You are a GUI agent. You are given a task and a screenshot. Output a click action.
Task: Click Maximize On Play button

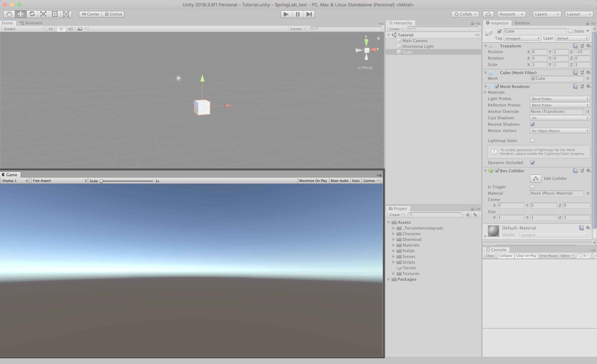pos(313,181)
